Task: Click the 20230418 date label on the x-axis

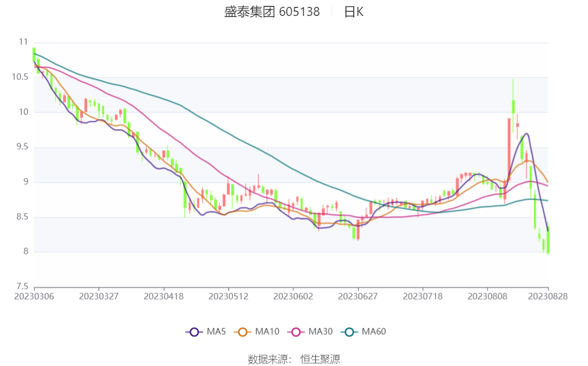Action: (164, 296)
